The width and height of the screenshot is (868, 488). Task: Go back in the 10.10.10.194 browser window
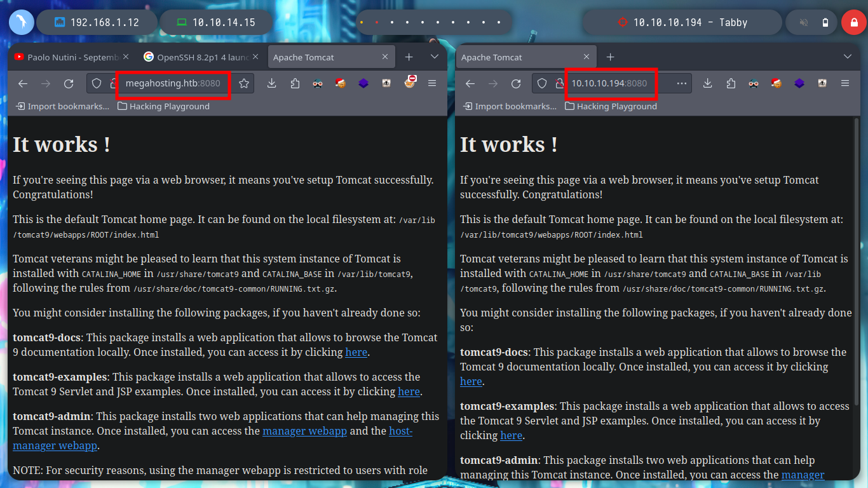(x=470, y=83)
